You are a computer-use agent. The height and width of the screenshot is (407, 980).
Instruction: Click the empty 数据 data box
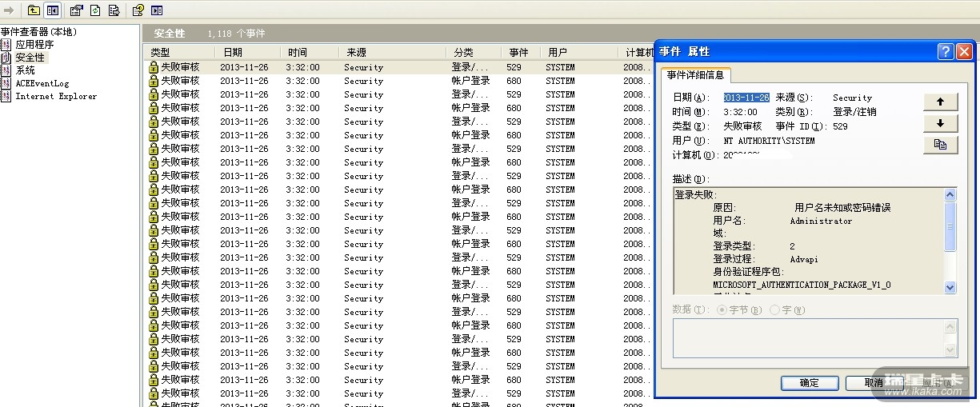tap(814, 337)
